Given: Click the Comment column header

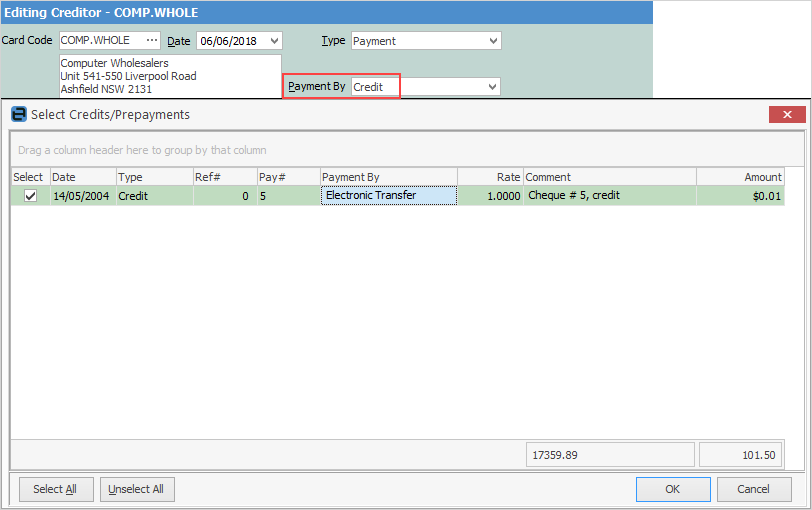Looking at the screenshot, I should (x=610, y=177).
